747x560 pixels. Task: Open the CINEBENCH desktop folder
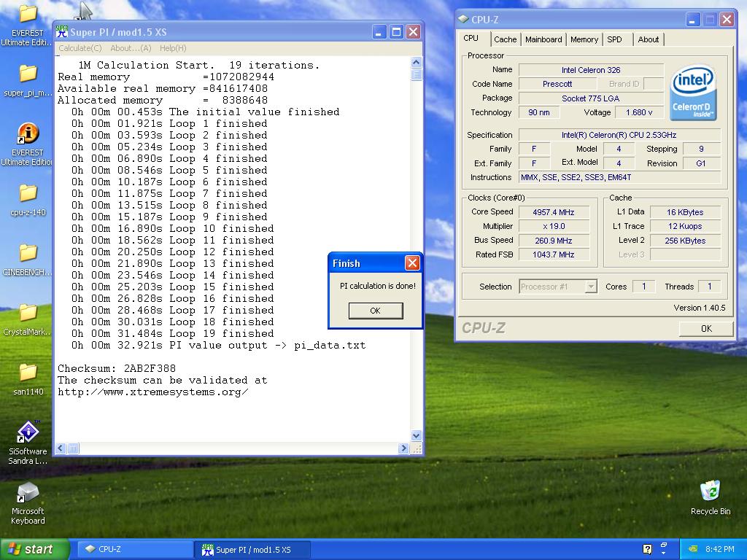coord(28,253)
